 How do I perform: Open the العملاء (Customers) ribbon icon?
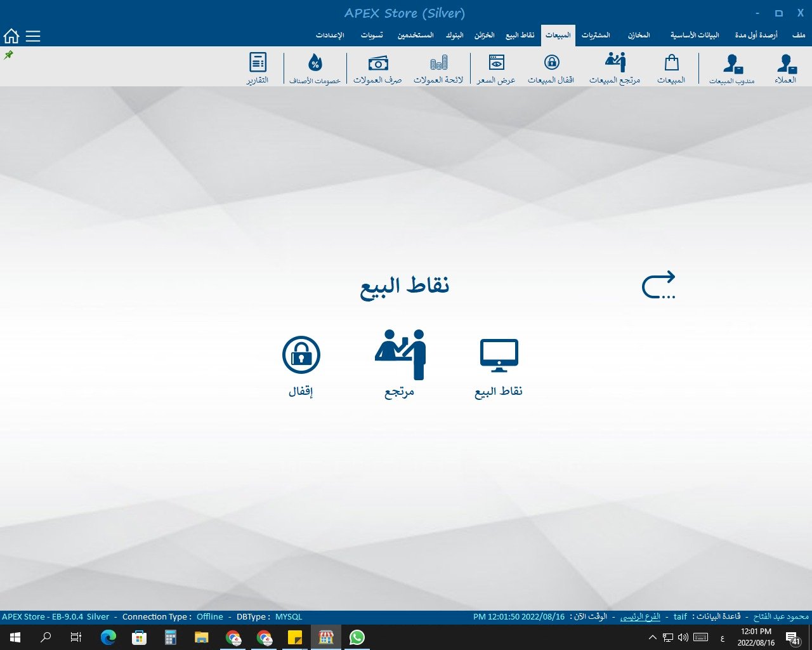click(785, 69)
